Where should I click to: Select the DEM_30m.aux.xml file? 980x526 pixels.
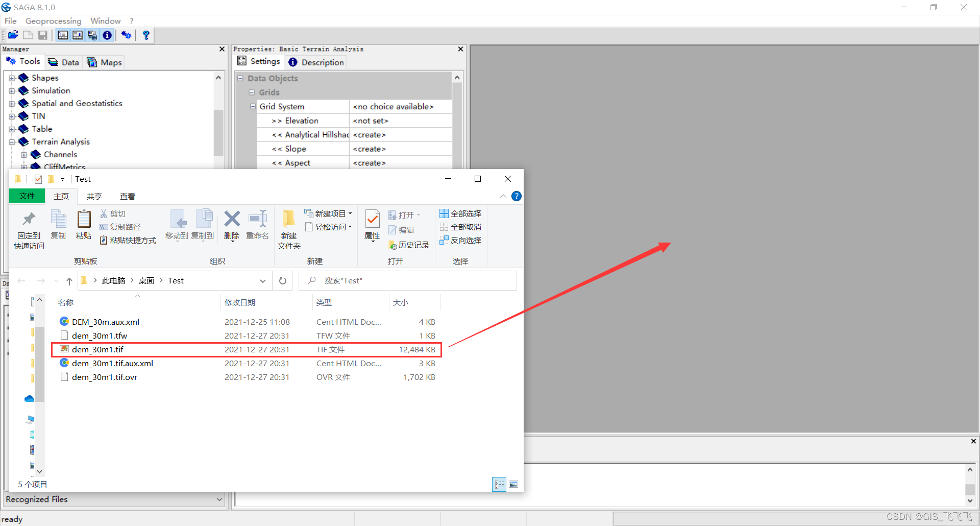[247, 322]
